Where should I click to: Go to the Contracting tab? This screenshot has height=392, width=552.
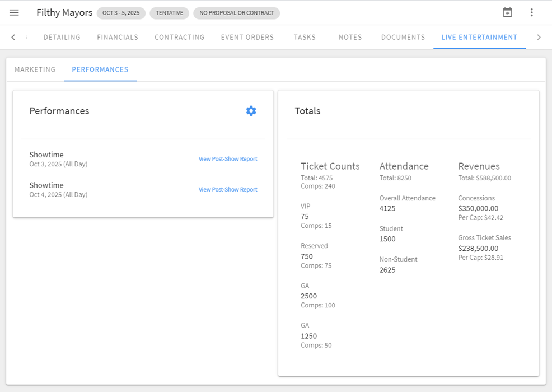179,38
